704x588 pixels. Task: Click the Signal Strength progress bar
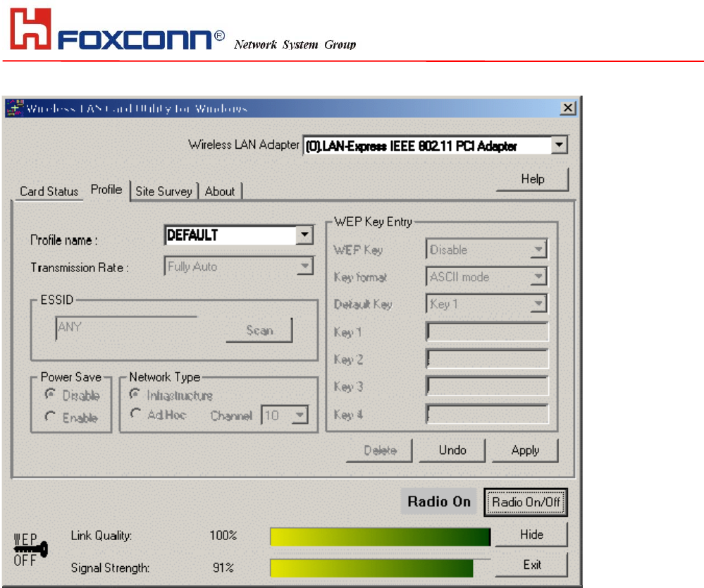point(381,568)
